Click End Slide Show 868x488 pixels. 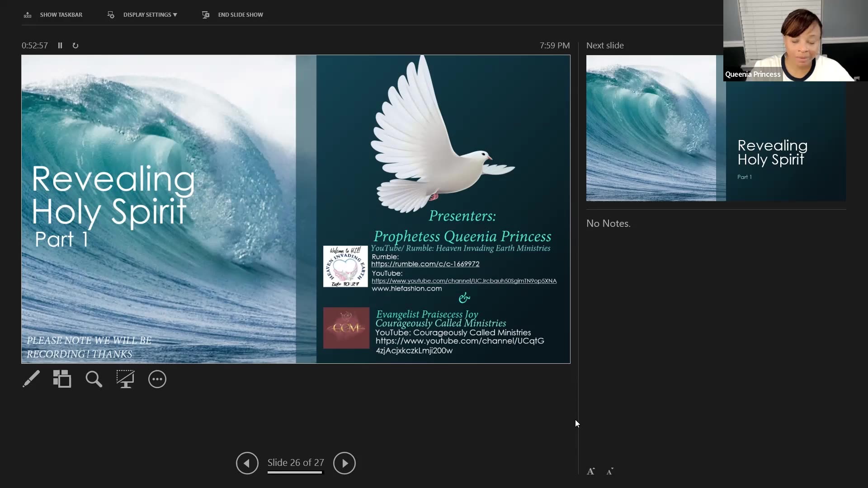coord(240,15)
